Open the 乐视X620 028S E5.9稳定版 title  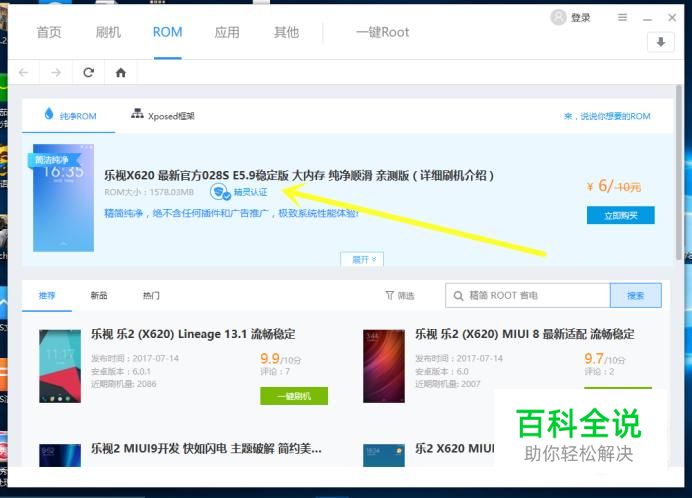(x=299, y=175)
